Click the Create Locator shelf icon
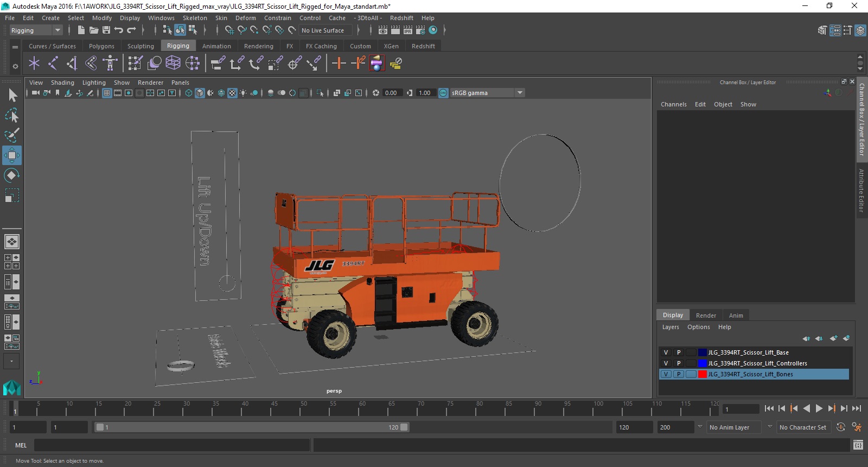Image resolution: width=868 pixels, height=467 pixels. [x=34, y=64]
